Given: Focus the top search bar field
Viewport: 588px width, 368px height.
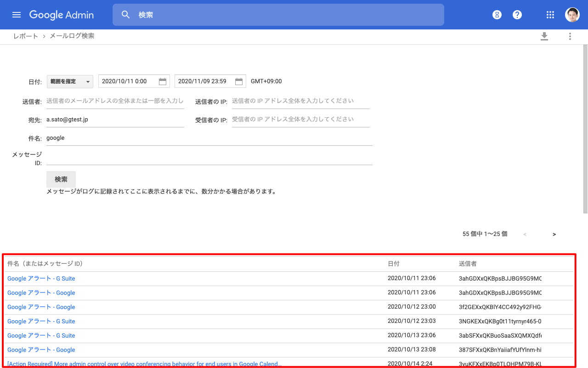Looking at the screenshot, I should pyautogui.click(x=278, y=15).
